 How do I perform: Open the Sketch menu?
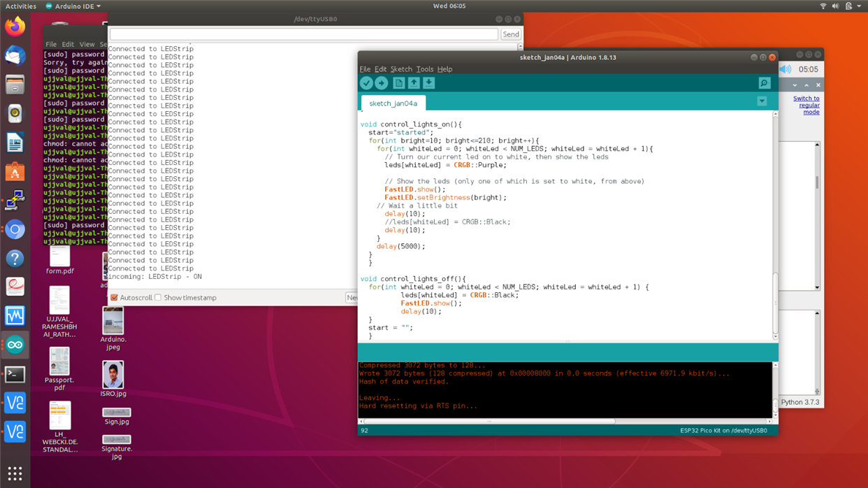point(401,69)
